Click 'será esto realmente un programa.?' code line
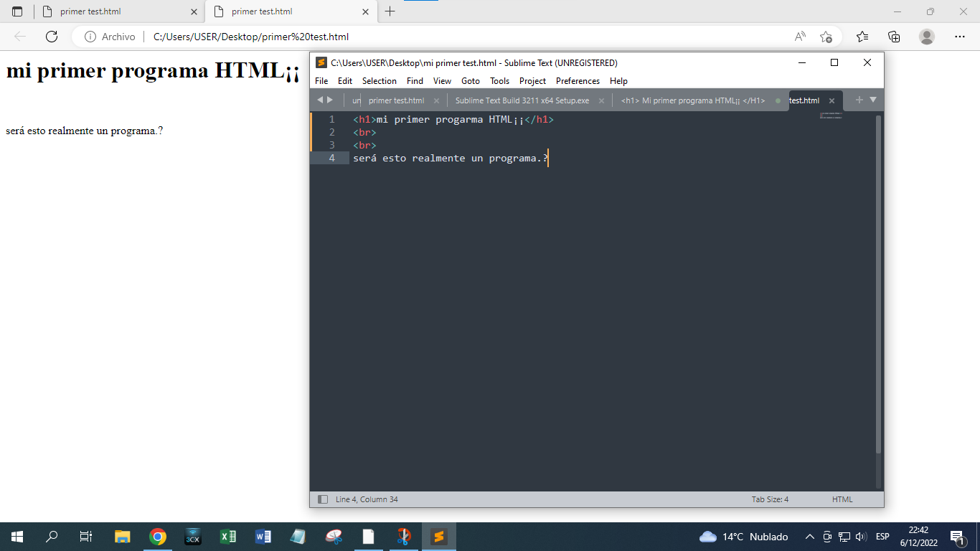The image size is (980, 551). [x=450, y=158]
